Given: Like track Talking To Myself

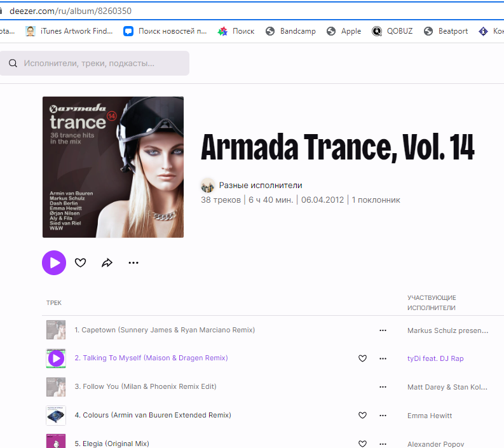Looking at the screenshot, I should point(362,358).
